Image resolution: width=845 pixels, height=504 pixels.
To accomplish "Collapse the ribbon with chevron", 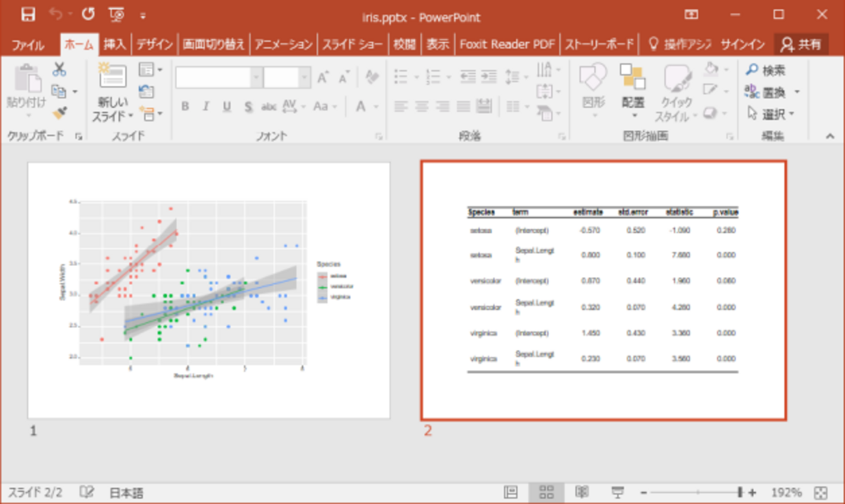I will tap(830, 136).
